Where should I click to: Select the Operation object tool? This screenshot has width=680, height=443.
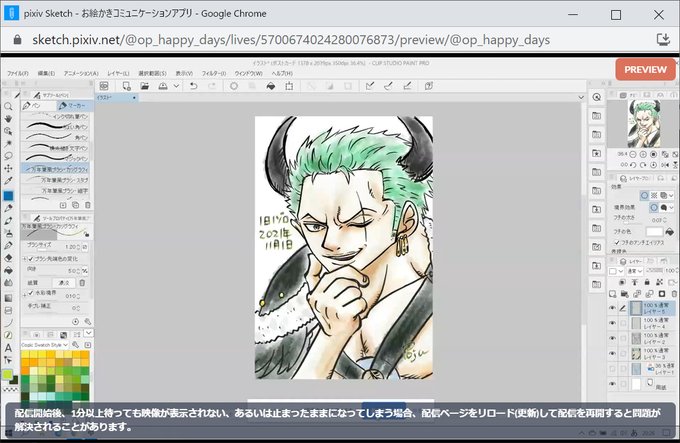(x=8, y=131)
